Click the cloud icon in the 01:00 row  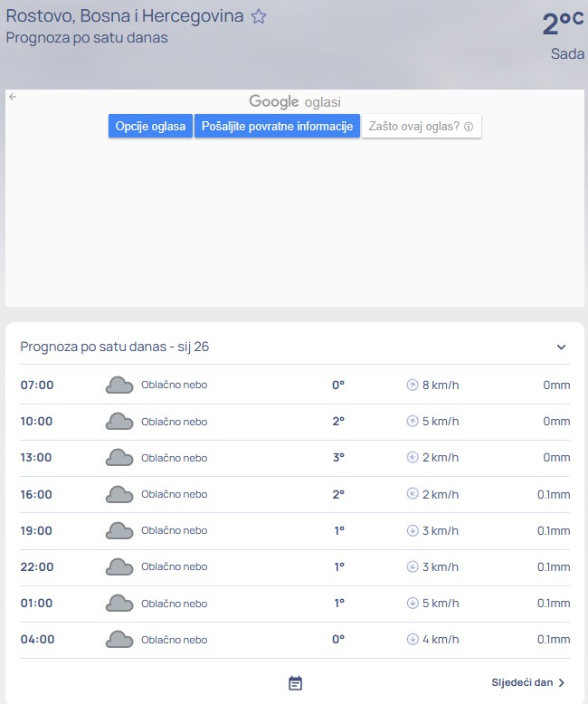coord(119,604)
